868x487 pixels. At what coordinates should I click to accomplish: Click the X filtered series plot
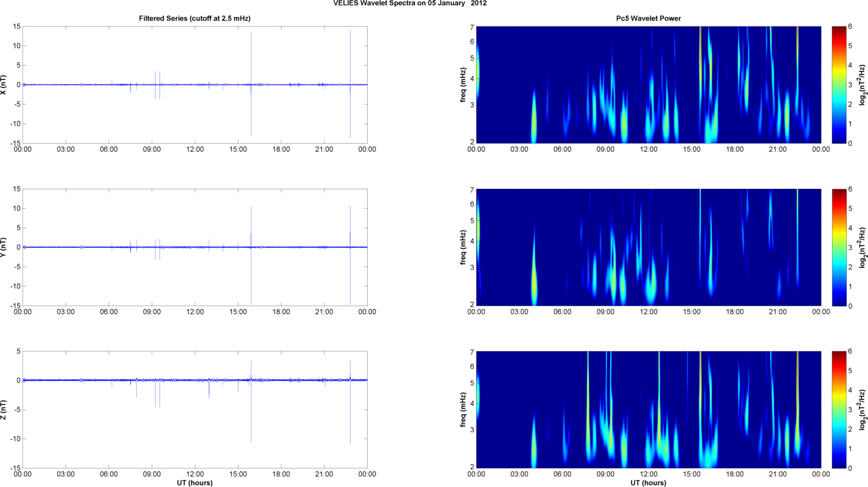click(194, 85)
